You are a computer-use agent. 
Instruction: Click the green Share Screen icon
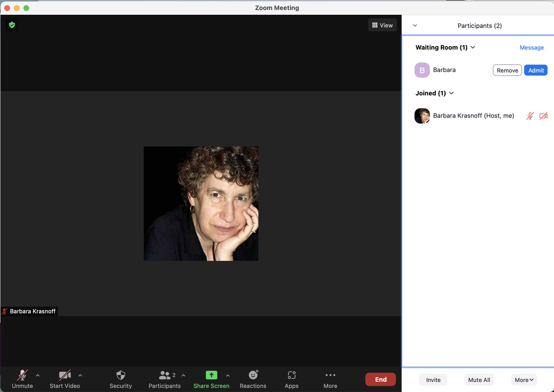[211, 375]
